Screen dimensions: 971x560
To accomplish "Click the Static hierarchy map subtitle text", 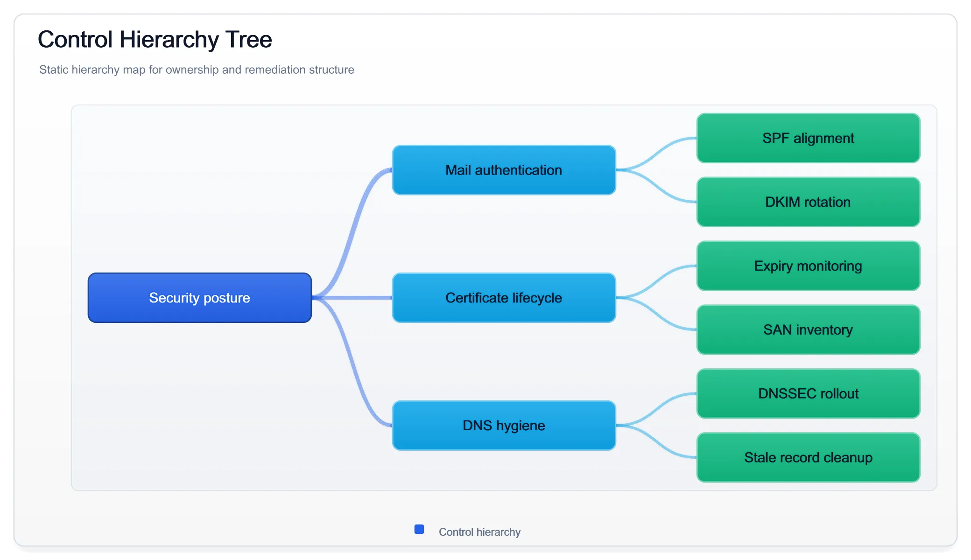I will click(197, 70).
